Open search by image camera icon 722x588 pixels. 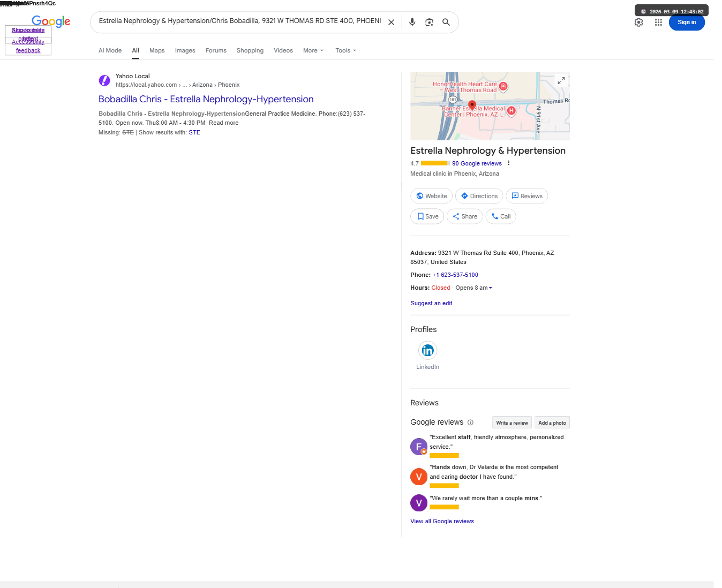click(430, 22)
